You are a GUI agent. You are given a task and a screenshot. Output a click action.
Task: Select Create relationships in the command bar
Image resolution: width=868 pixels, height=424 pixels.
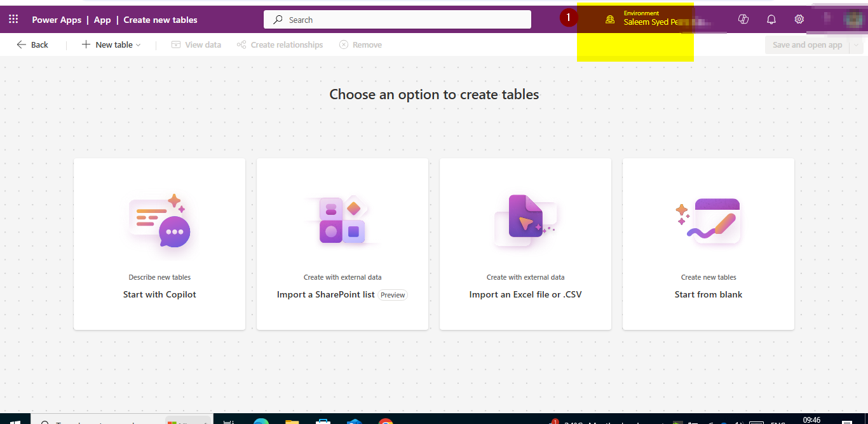tap(280, 44)
